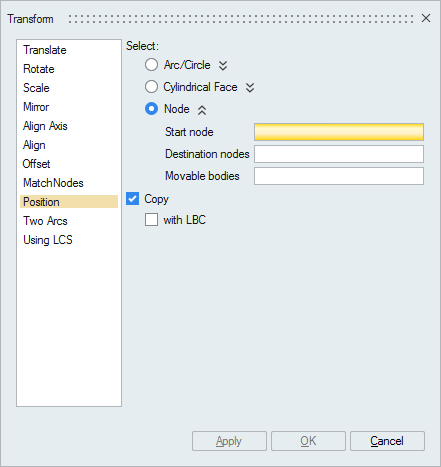The image size is (441, 467).
Task: Focus the Destination nodes input field
Action: (339, 154)
